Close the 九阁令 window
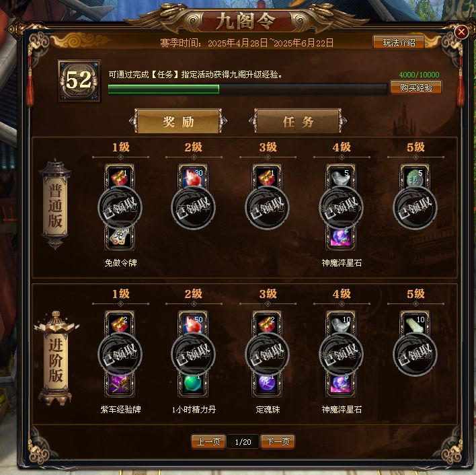Image resolution: width=476 pixels, height=475 pixels. pos(461,32)
